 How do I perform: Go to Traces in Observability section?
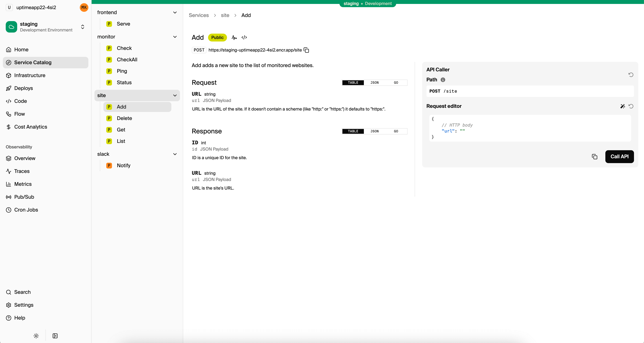tap(22, 171)
